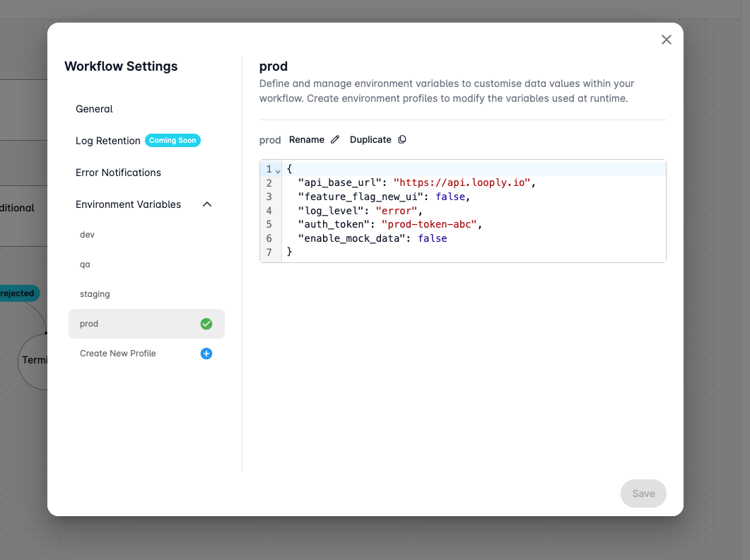Image resolution: width=750 pixels, height=560 pixels.
Task: Click the pencil icon next to Rename
Action: coord(335,140)
